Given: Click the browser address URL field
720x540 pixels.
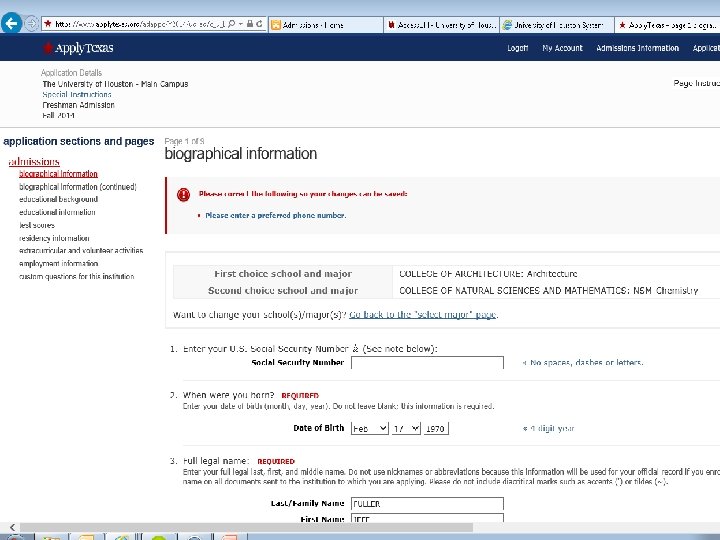Looking at the screenshot, I should [x=140, y=24].
